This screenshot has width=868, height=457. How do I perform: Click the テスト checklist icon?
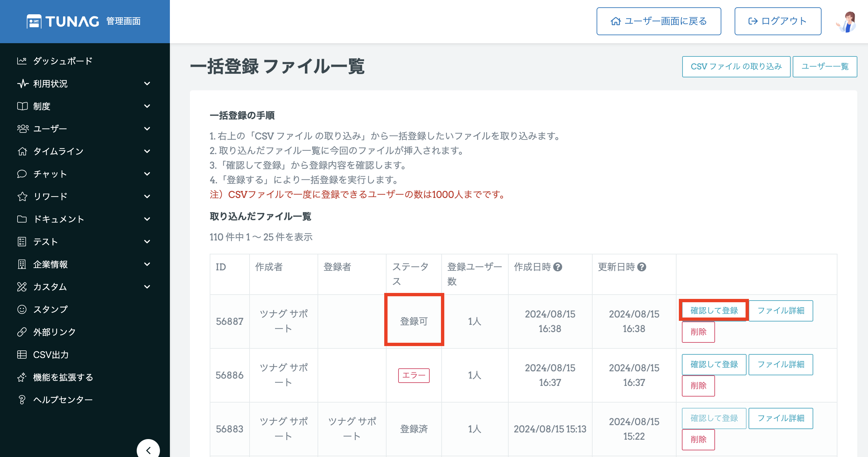(22, 241)
